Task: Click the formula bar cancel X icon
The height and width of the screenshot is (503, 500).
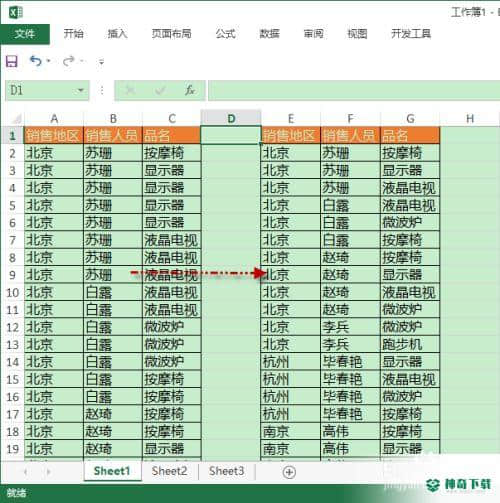Action: (x=130, y=90)
